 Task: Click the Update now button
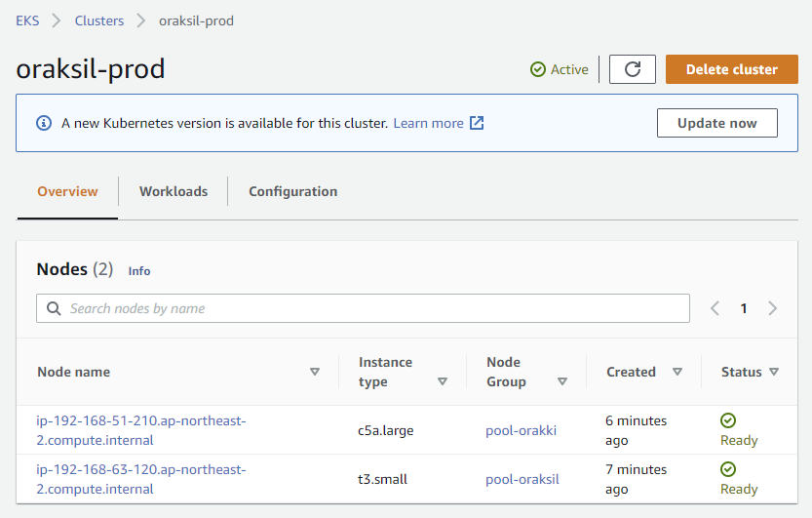point(717,123)
